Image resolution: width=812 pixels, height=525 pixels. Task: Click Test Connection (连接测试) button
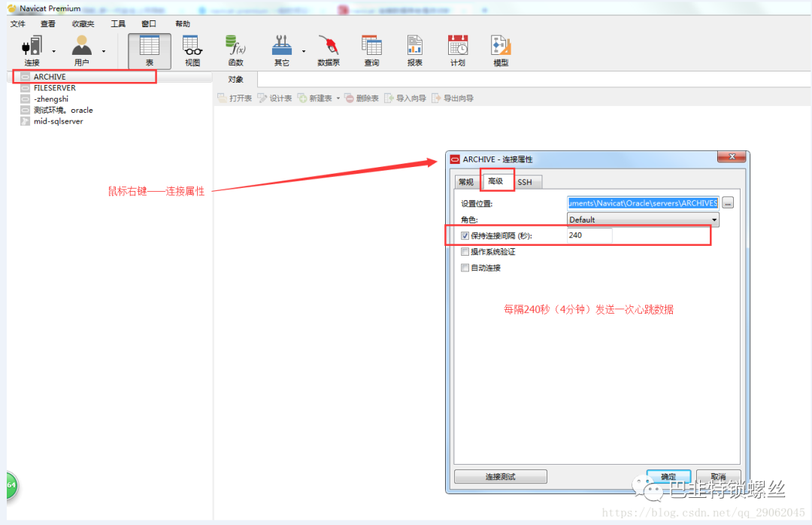pos(500,476)
